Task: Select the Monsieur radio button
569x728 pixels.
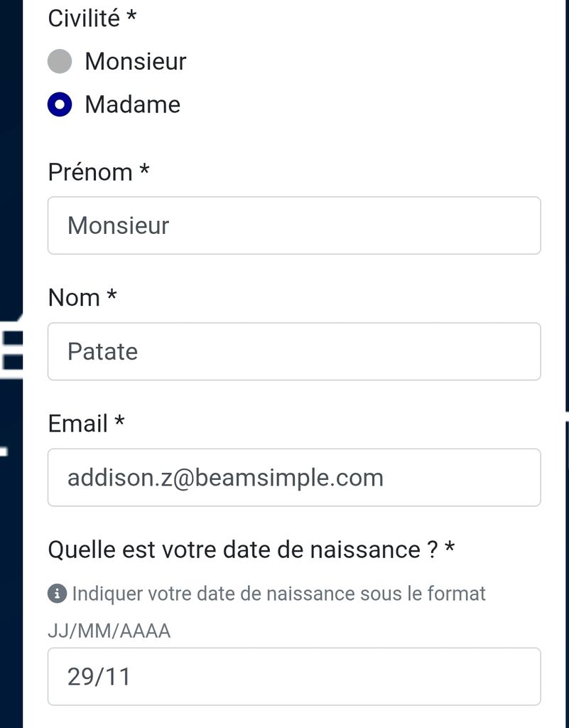Action: (x=60, y=61)
